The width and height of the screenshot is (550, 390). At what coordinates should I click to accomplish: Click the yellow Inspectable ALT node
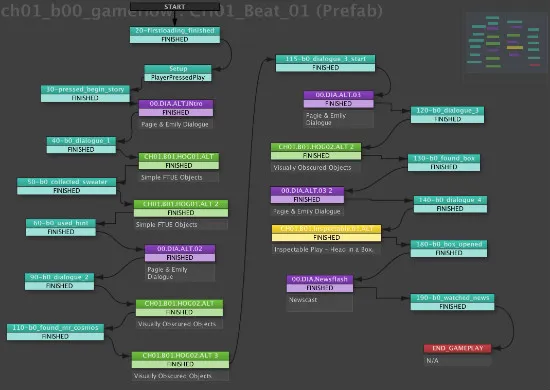click(x=327, y=233)
